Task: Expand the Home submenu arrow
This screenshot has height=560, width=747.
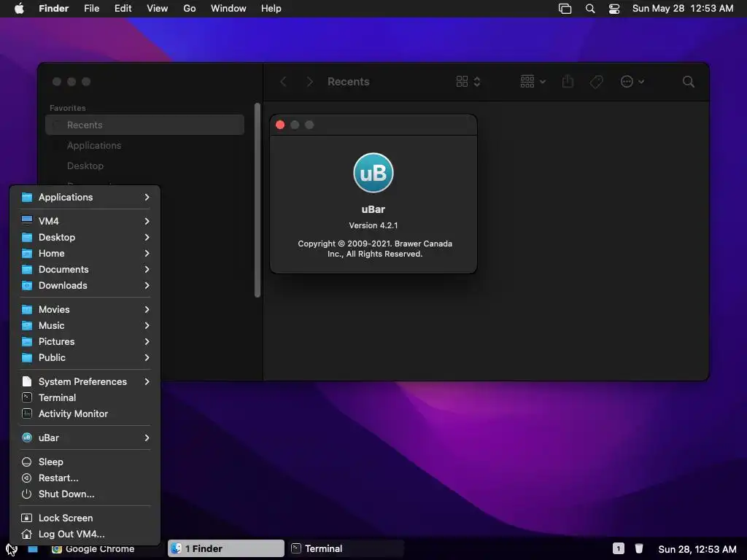Action: point(147,253)
